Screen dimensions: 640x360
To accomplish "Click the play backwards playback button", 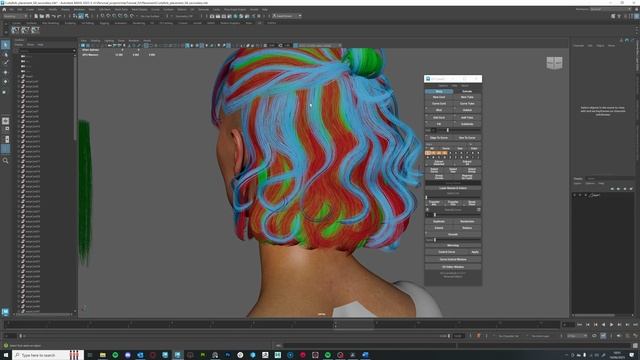I will 603,324.
